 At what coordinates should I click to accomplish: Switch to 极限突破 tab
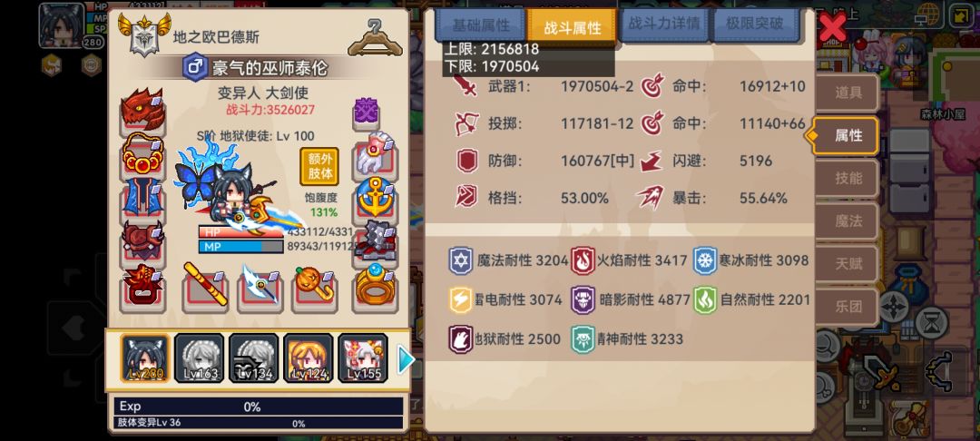[755, 24]
